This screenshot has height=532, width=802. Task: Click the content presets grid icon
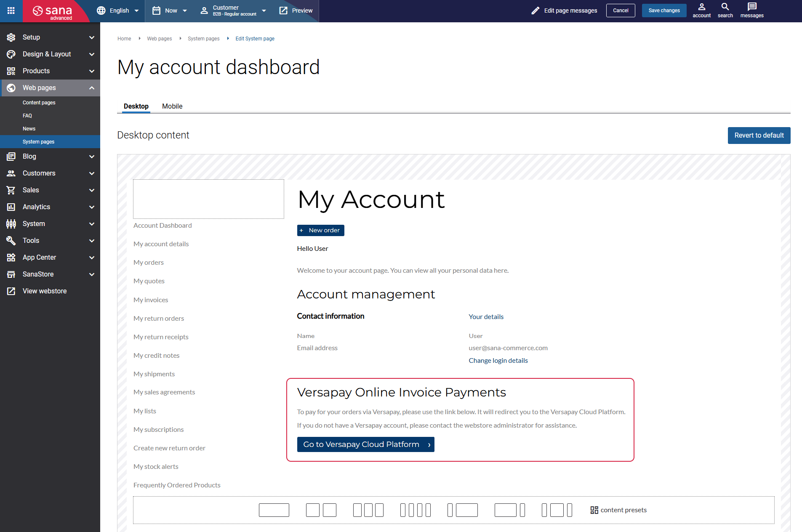tap(594, 510)
